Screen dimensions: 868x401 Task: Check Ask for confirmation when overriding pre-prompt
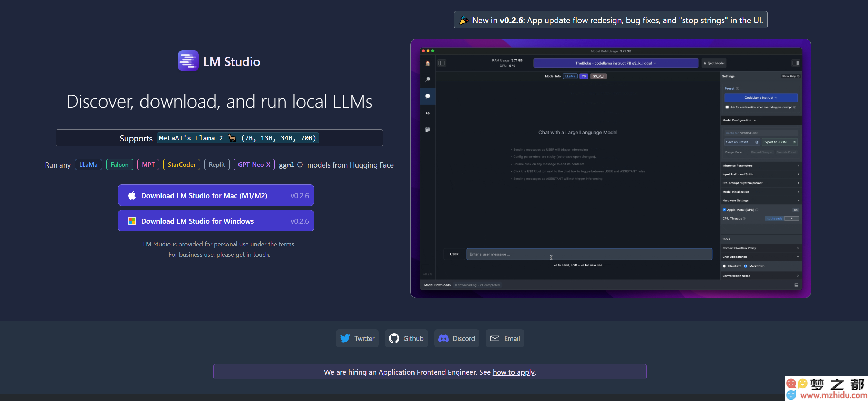tap(727, 107)
